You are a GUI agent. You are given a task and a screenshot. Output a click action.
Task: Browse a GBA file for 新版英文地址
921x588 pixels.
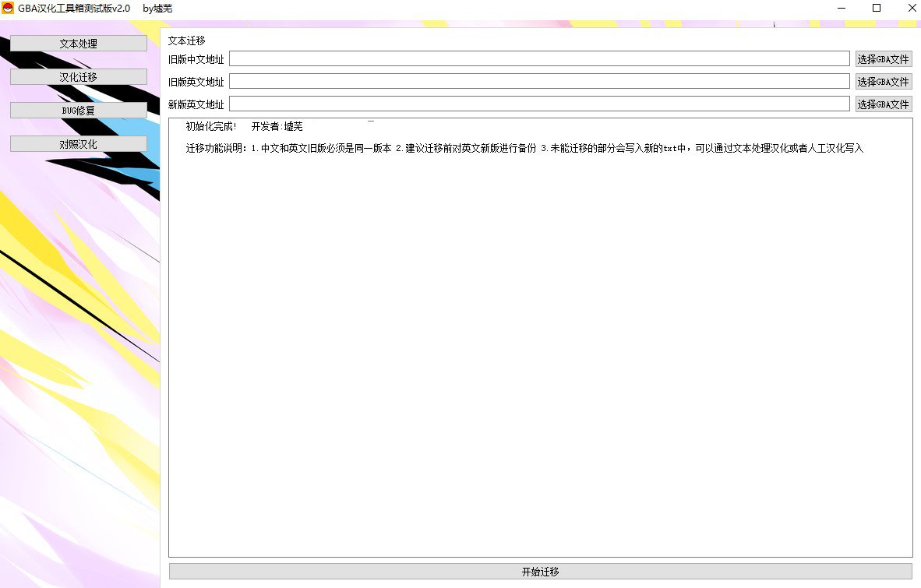coord(883,104)
